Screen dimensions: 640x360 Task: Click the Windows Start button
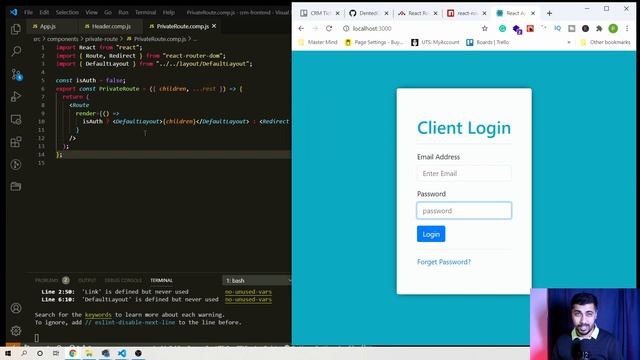(8, 353)
